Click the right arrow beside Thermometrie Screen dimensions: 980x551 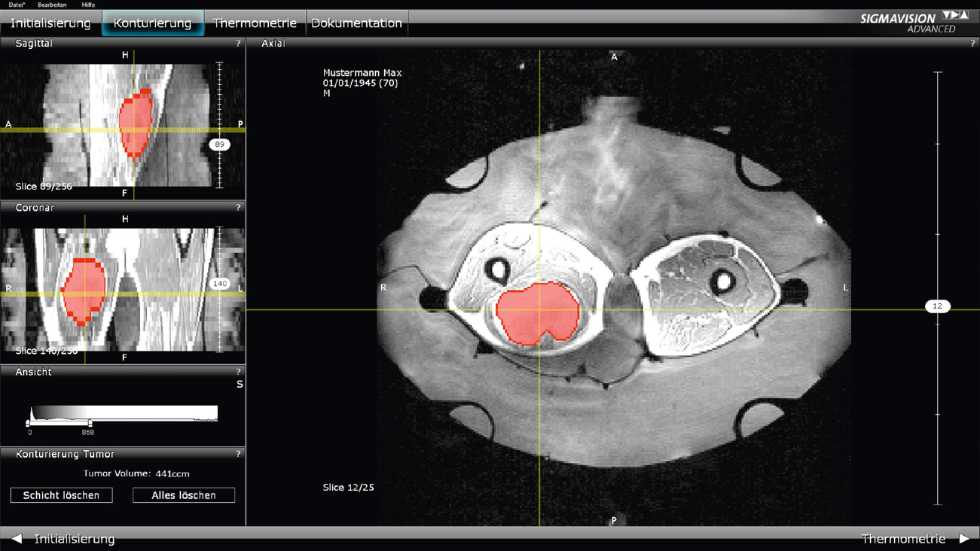tap(963, 539)
